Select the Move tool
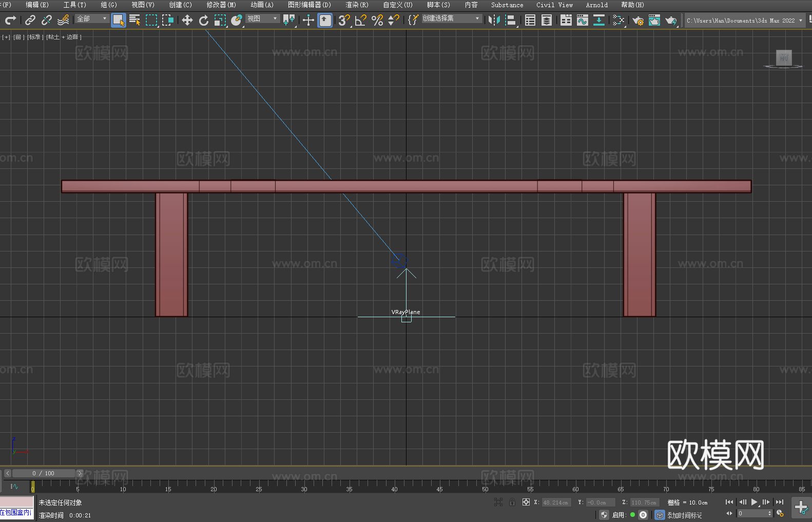 tap(187, 20)
